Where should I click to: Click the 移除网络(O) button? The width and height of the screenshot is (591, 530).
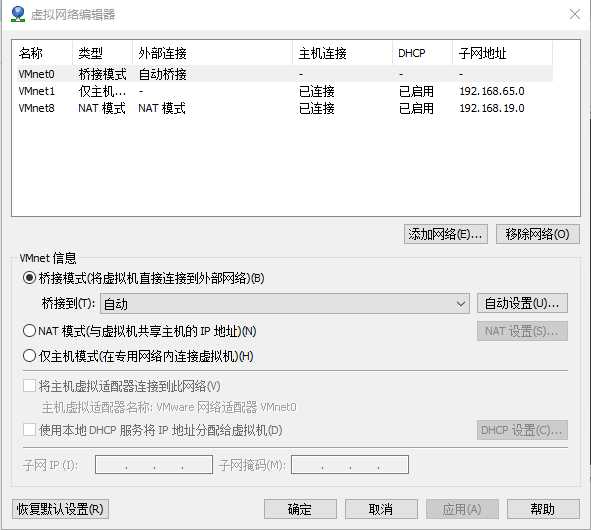point(537,234)
